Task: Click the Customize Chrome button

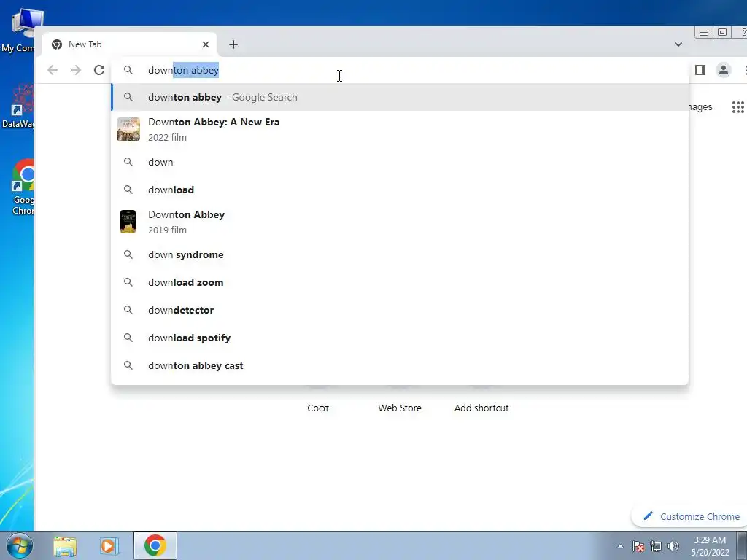Action: click(692, 516)
